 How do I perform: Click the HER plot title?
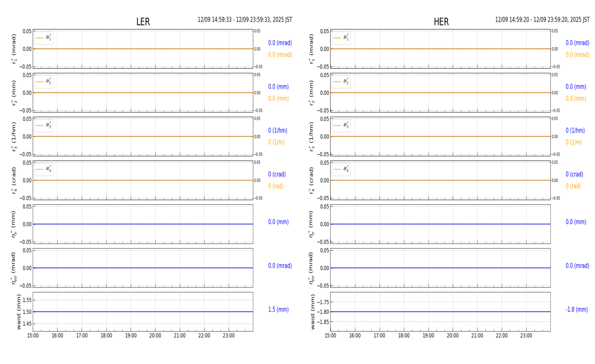pos(441,22)
